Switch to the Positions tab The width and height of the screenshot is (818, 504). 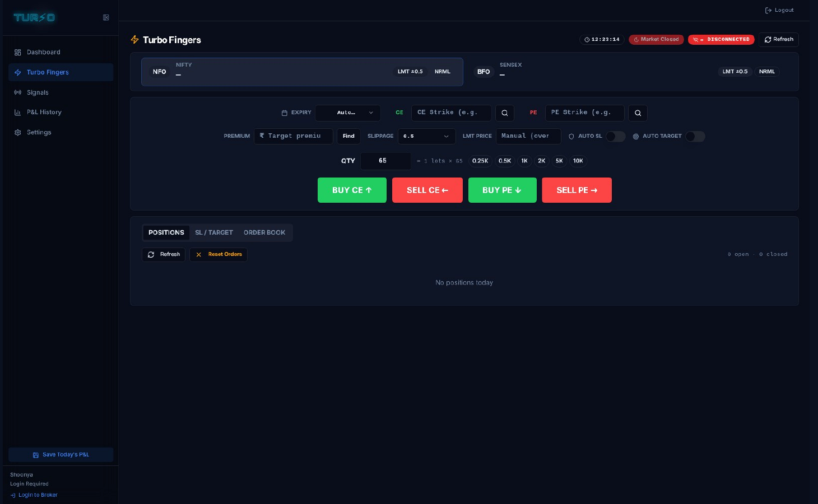click(x=166, y=232)
